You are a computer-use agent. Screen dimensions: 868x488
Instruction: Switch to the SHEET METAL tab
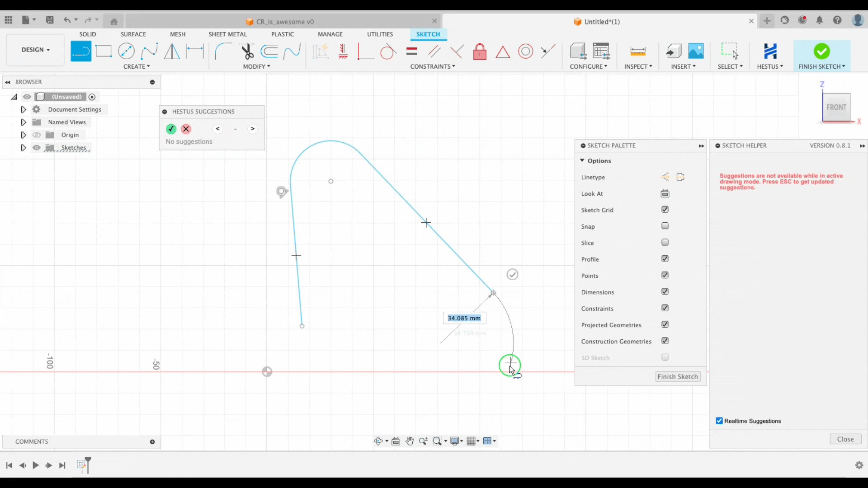pyautogui.click(x=227, y=34)
